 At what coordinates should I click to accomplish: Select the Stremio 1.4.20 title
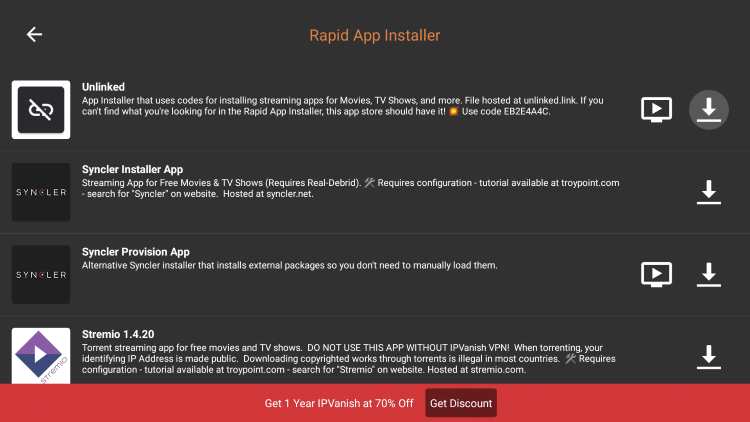[x=118, y=334]
